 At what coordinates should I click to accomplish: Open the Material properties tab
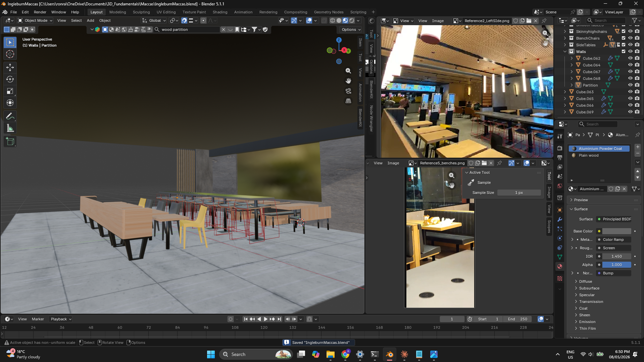tap(560, 266)
